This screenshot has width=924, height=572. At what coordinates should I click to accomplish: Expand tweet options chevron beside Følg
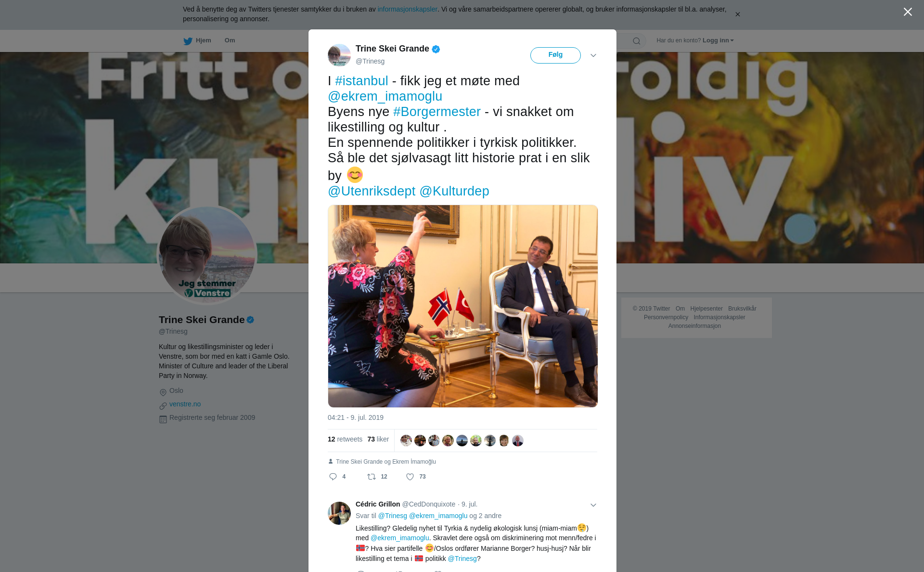click(x=593, y=55)
